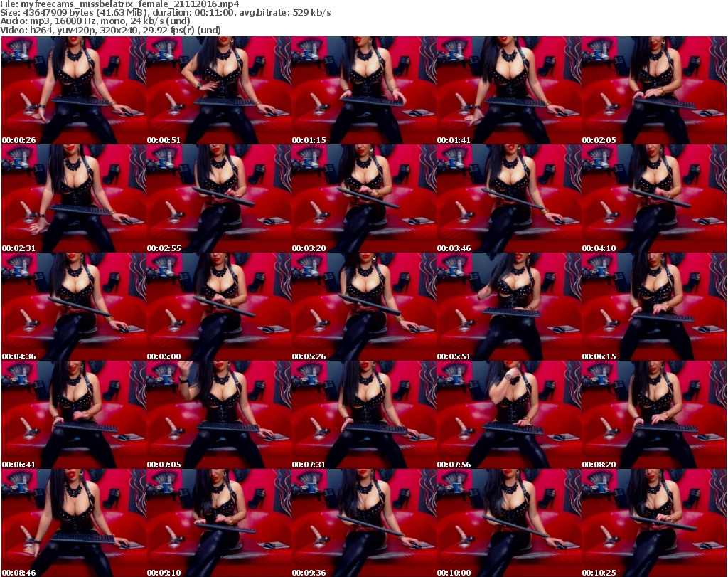
Task: Open the thumbnail at 00:03:46
Action: [509, 198]
